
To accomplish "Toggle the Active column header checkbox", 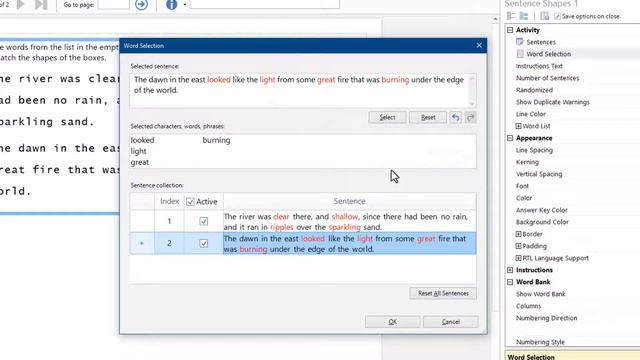I will [190, 202].
